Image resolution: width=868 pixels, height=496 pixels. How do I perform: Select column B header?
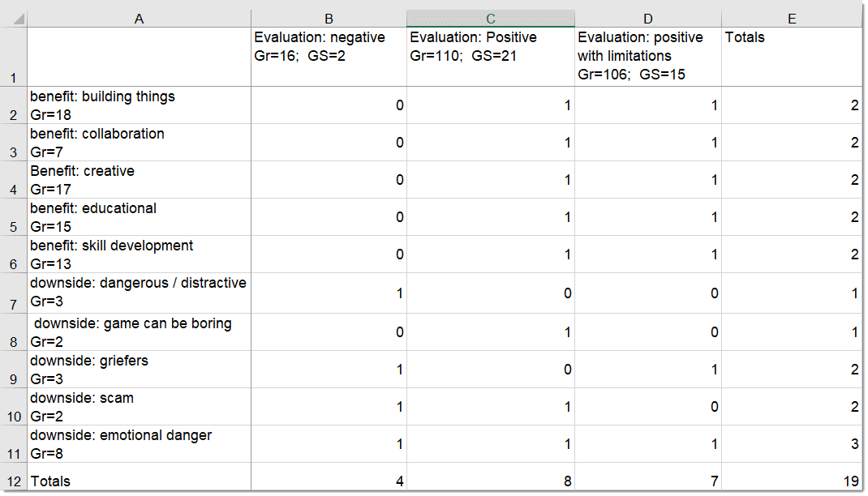pos(329,19)
